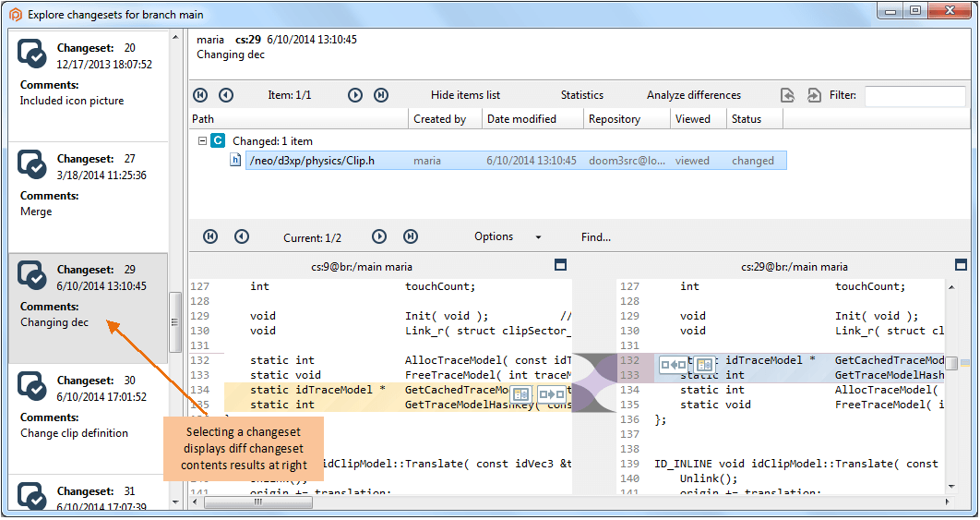Click changeset 20 icon
The height and width of the screenshot is (520, 980).
click(x=32, y=54)
